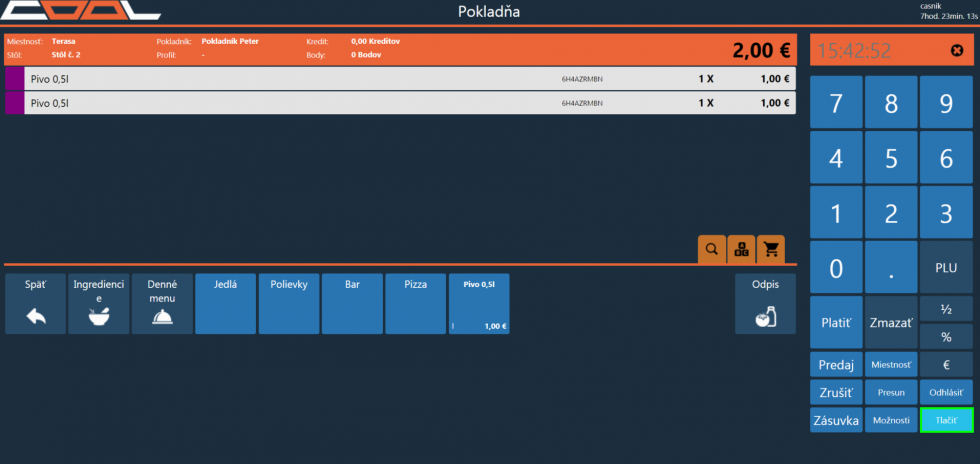Click the Odpis write-off icon tile
Viewport: 980px width, 464px height.
pos(765,304)
